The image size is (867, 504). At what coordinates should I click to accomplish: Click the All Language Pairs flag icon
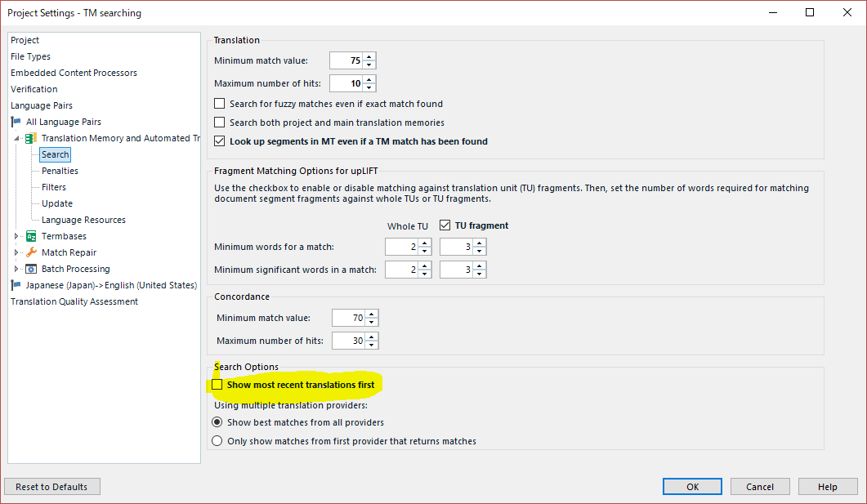point(16,122)
